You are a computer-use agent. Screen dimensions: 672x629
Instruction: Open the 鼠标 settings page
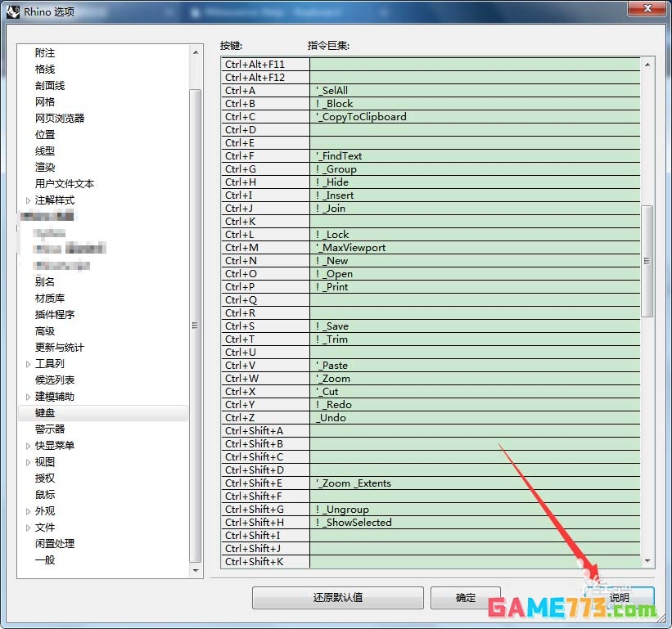click(45, 495)
